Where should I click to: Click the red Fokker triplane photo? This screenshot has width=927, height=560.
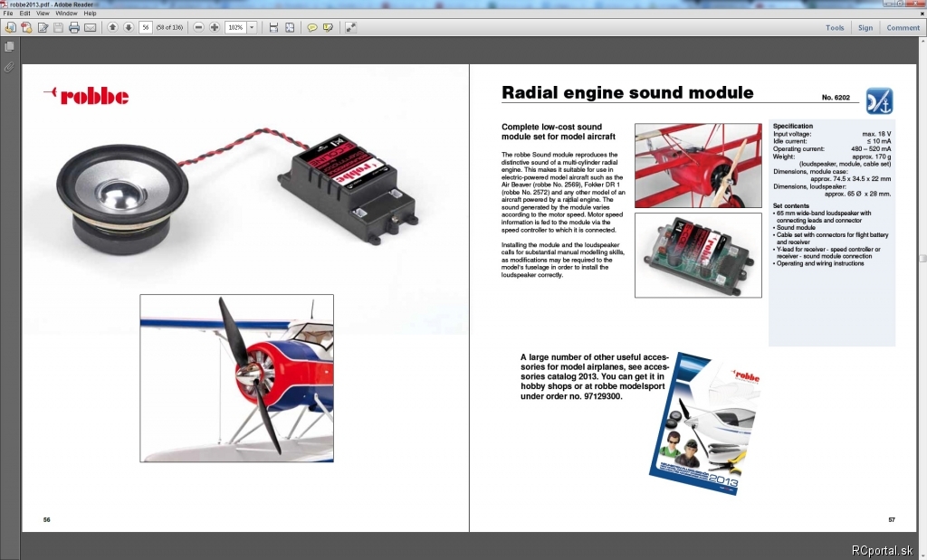pos(698,166)
